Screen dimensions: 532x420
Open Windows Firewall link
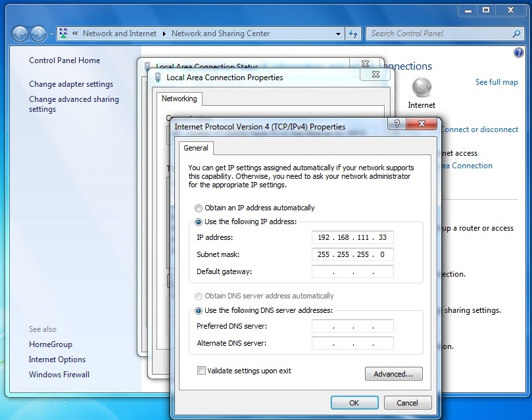(x=59, y=375)
